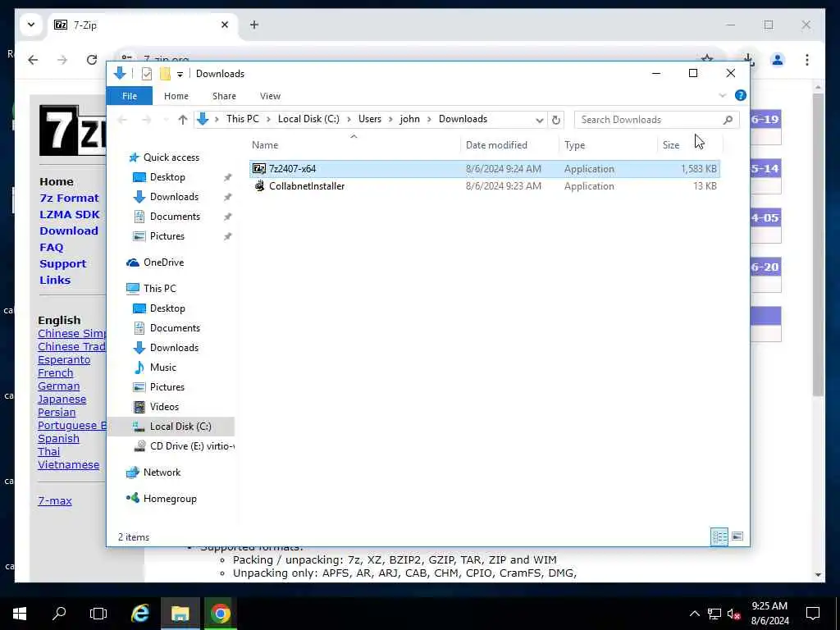Viewport: 840px width, 630px height.
Task: Click Chrome back navigation arrow
Action: click(x=33, y=59)
